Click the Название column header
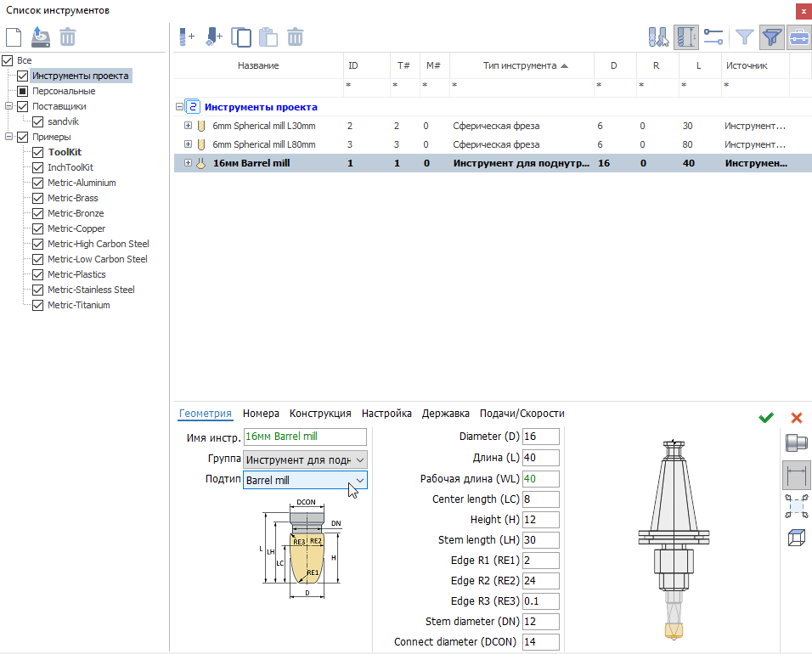The width and height of the screenshot is (812, 654). [x=258, y=65]
